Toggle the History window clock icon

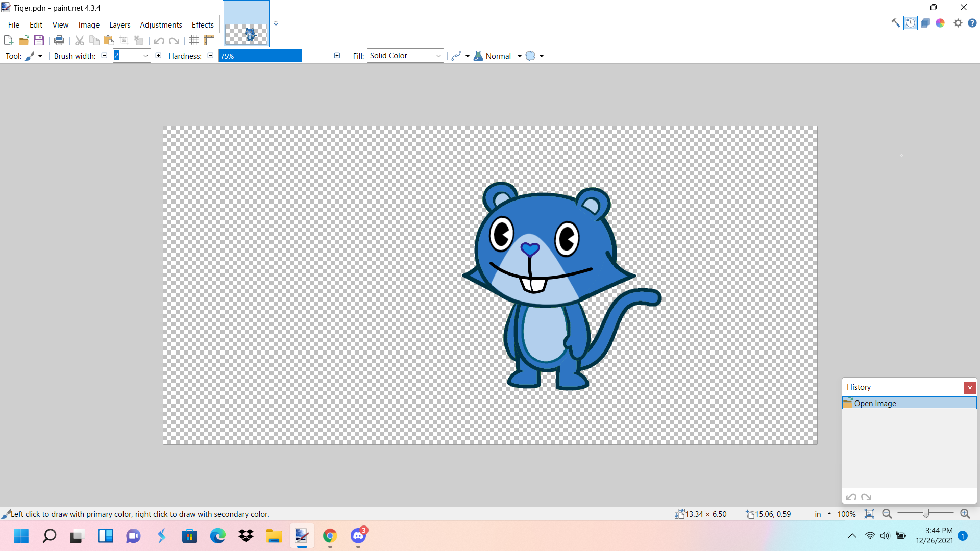click(911, 23)
